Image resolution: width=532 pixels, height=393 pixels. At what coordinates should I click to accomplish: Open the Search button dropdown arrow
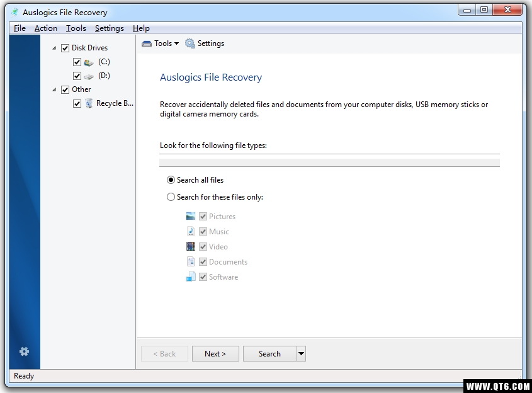(301, 353)
